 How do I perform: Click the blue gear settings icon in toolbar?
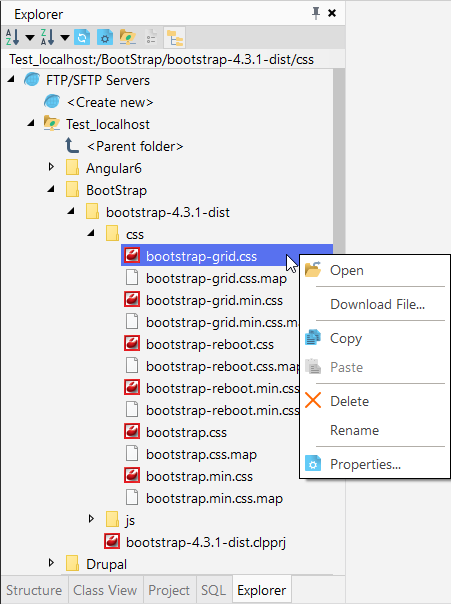coord(104,38)
